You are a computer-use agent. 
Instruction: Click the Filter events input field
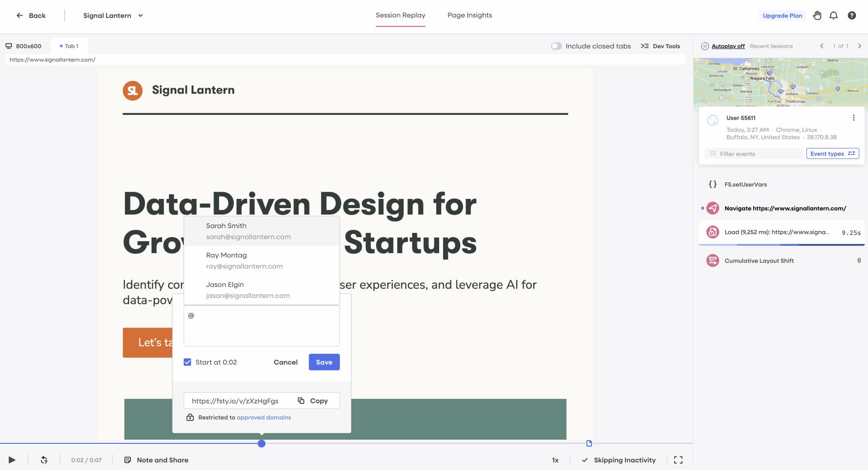point(753,154)
